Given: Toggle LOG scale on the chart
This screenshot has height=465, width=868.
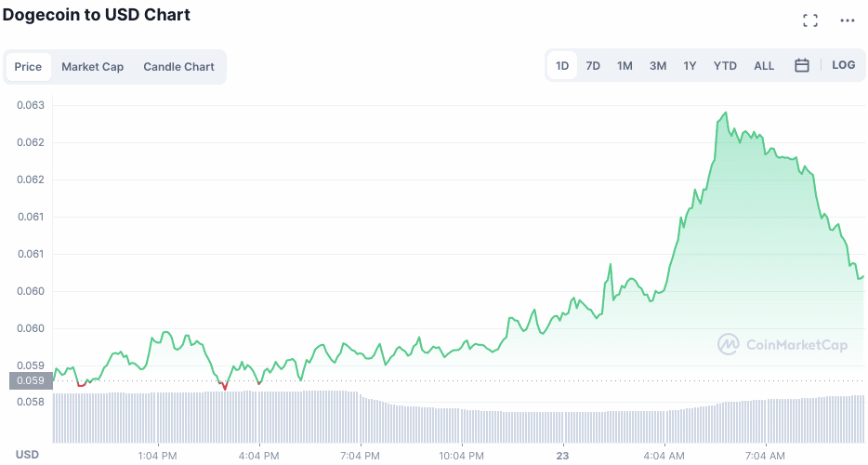Looking at the screenshot, I should click(844, 65).
